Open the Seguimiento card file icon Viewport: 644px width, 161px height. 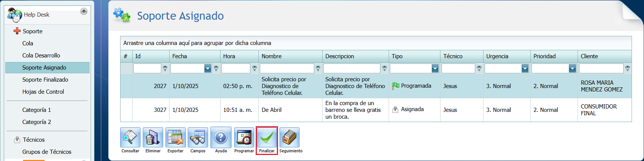pyautogui.click(x=290, y=137)
